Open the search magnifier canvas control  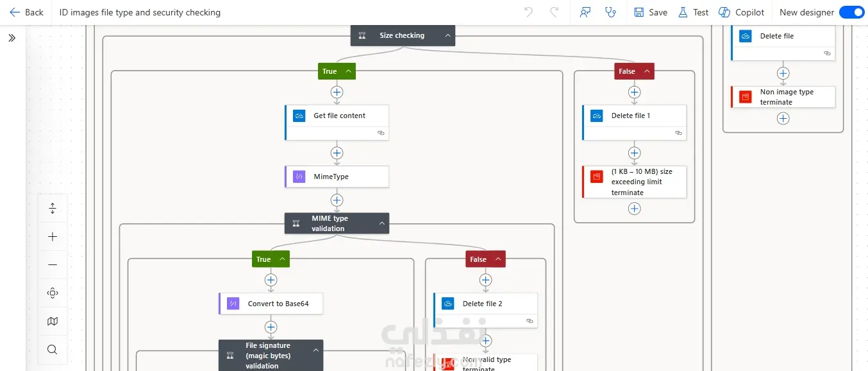tap(53, 350)
